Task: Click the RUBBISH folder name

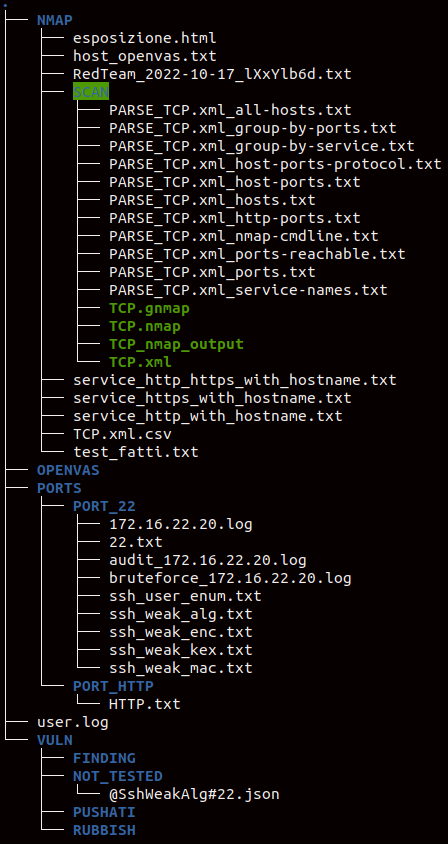Action: click(x=104, y=831)
